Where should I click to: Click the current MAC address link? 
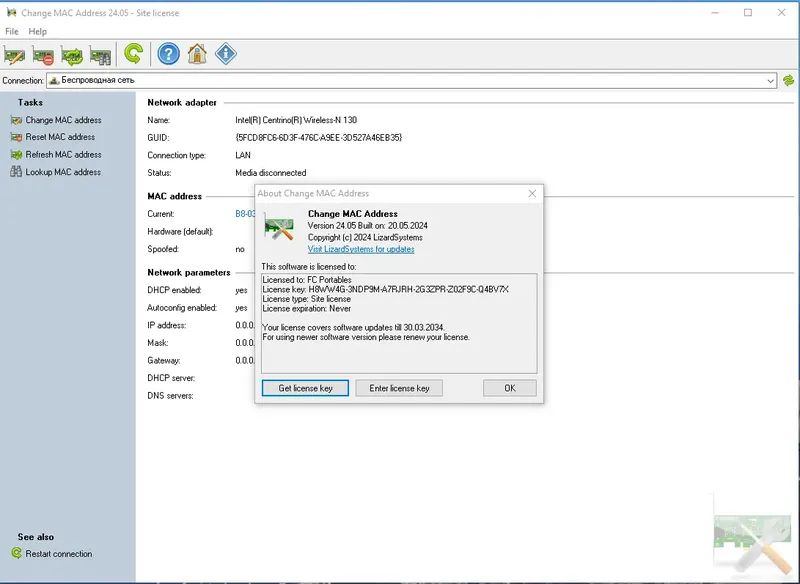click(x=242, y=213)
